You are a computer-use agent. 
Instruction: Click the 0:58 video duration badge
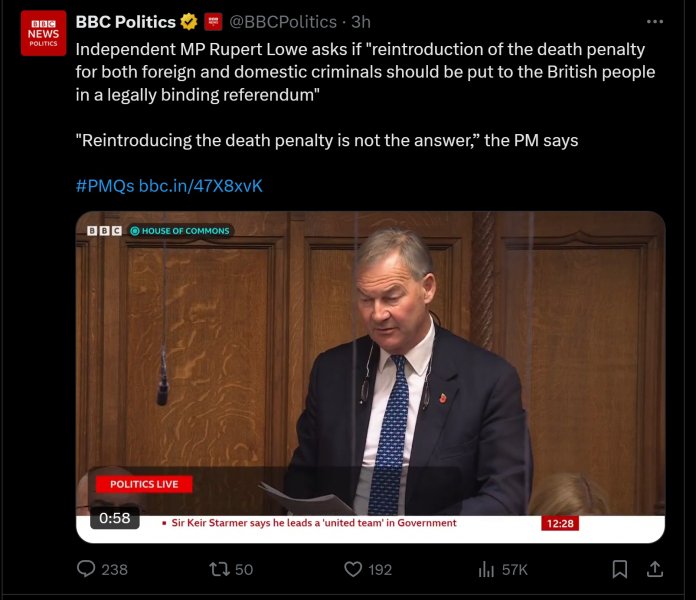(x=115, y=518)
